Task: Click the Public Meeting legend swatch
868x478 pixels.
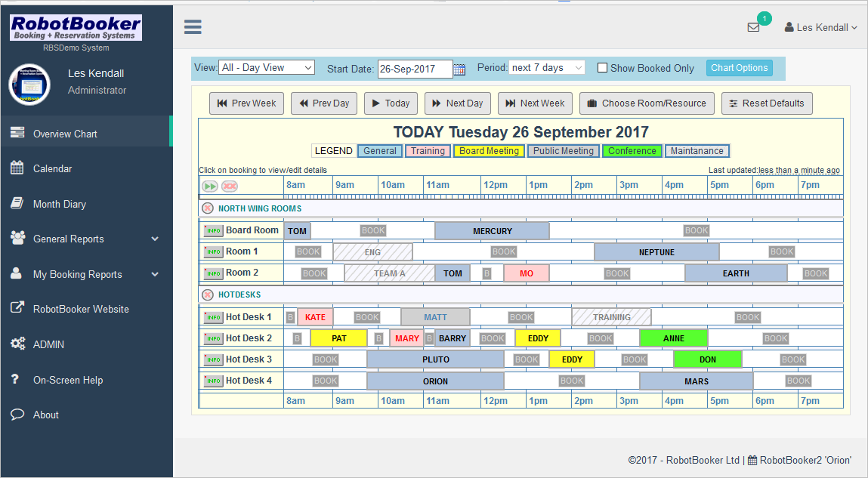Action: (563, 150)
